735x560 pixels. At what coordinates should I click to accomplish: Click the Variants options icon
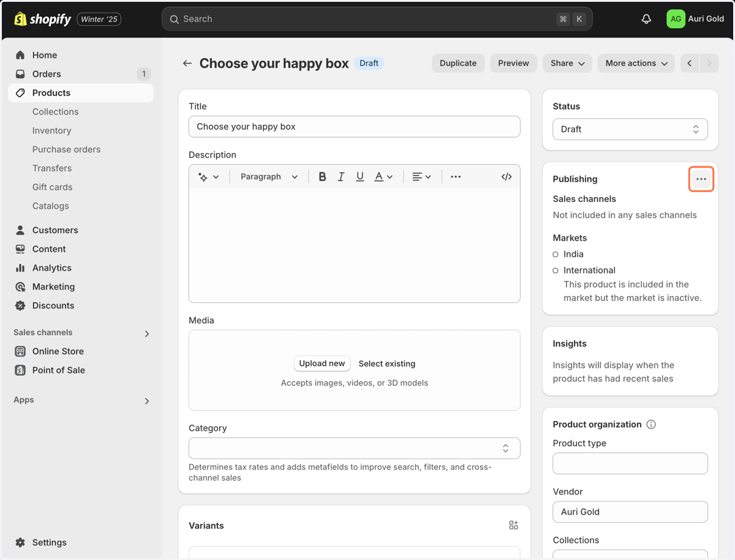click(x=513, y=525)
